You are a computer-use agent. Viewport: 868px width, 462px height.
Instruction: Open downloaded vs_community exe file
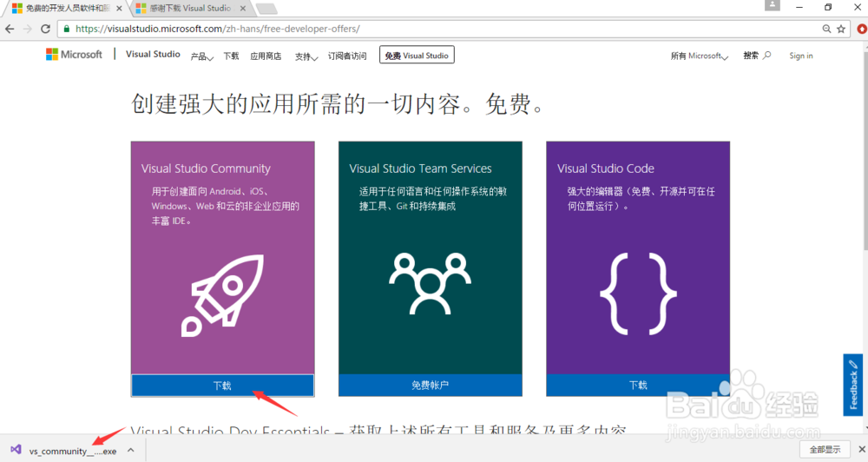point(73,451)
